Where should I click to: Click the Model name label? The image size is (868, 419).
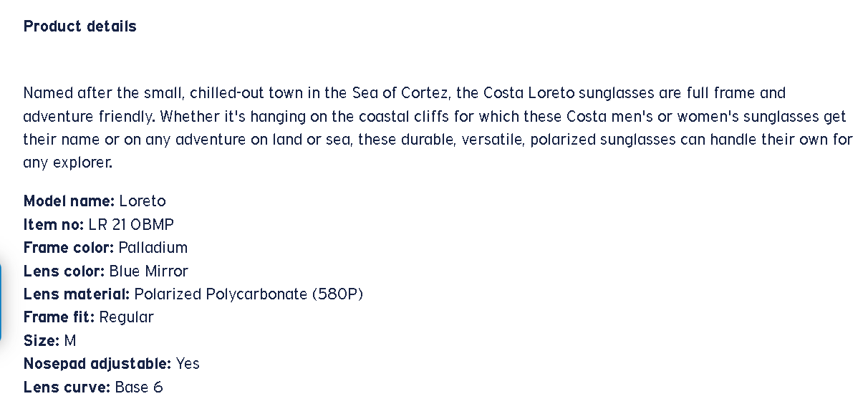click(x=69, y=201)
